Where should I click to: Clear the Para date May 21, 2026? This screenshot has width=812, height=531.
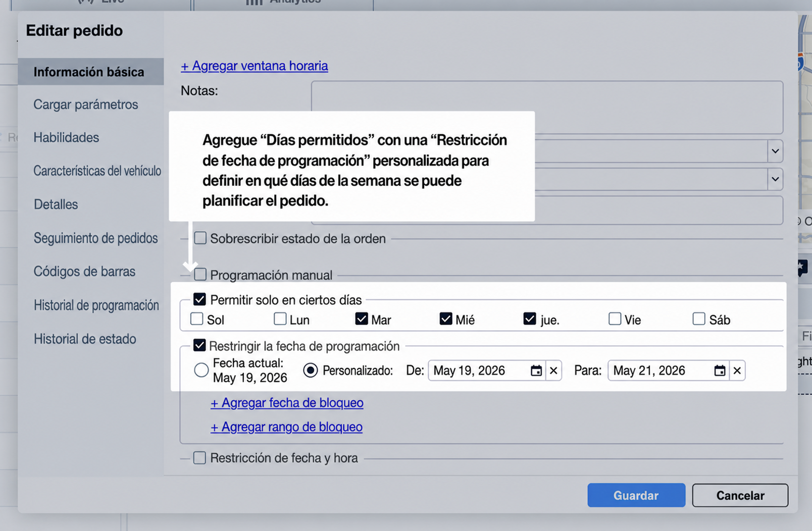[x=737, y=370]
